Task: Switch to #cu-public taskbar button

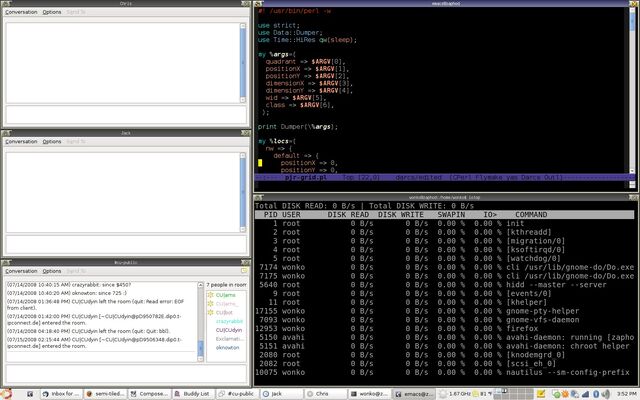Action: [237, 394]
